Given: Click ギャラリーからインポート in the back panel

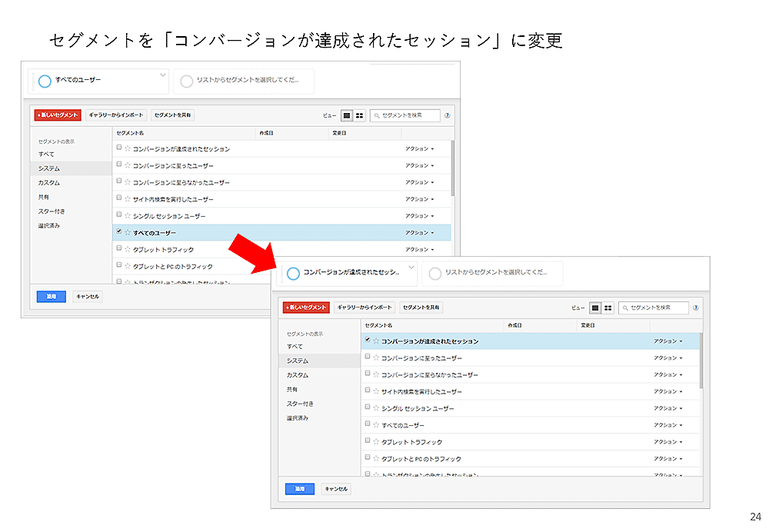Looking at the screenshot, I should (x=115, y=115).
